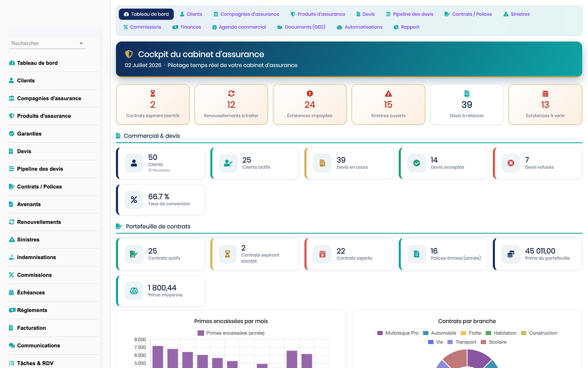Click the invoice icon in Devis en cours card

322,163
